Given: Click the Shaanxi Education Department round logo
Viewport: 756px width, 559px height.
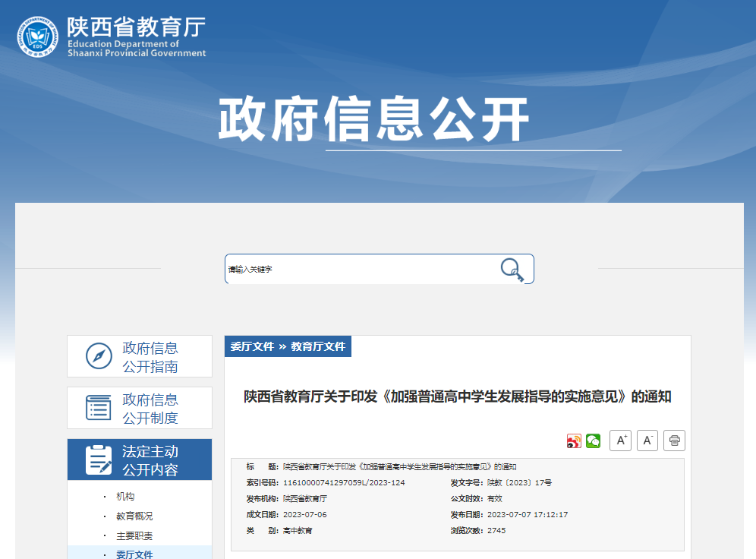Looking at the screenshot, I should [x=38, y=36].
